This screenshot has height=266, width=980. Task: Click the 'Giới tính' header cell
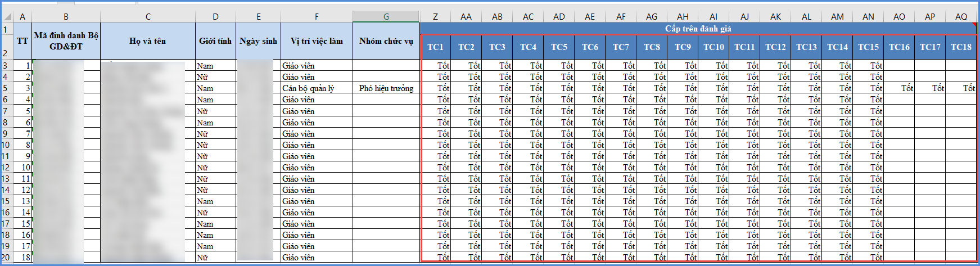coord(215,40)
